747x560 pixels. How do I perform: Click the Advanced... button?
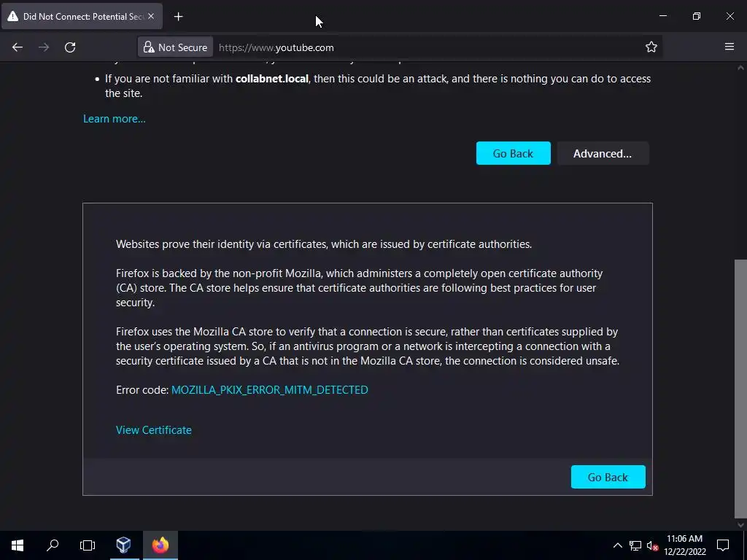pyautogui.click(x=602, y=153)
